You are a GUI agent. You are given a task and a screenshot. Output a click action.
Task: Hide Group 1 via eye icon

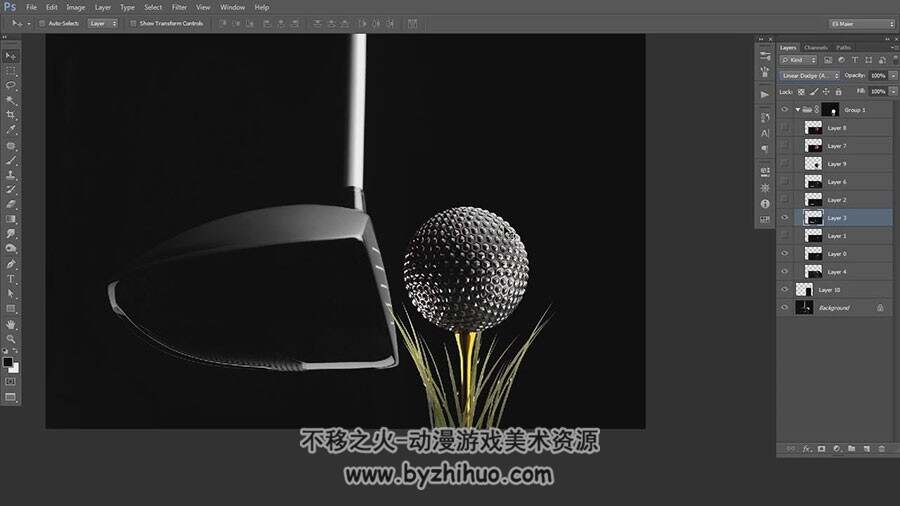pyautogui.click(x=785, y=110)
